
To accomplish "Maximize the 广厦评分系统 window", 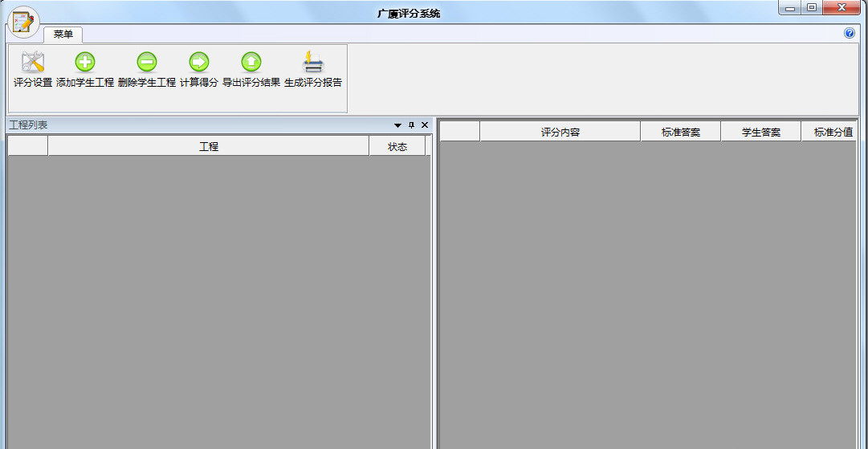I will click(x=812, y=8).
